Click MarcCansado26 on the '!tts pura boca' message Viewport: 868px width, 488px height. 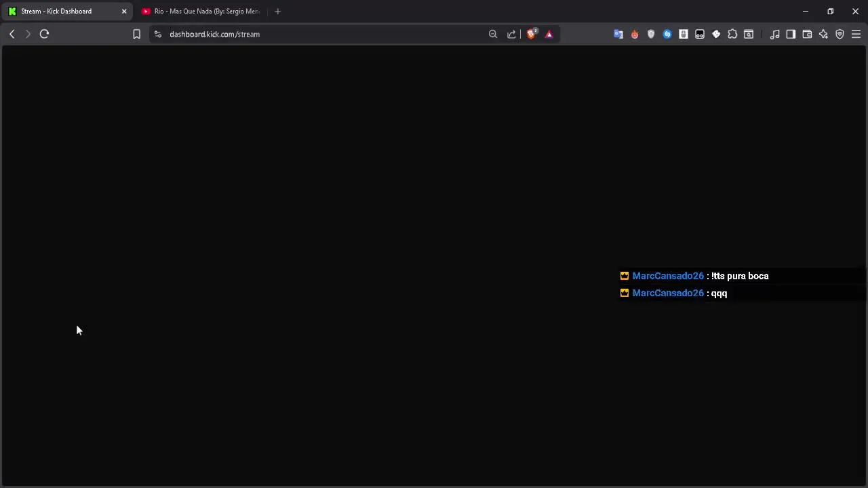[x=668, y=276]
